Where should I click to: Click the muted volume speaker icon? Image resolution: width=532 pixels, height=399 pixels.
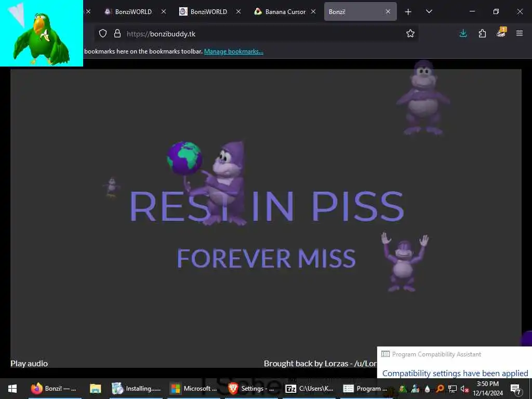464,389
